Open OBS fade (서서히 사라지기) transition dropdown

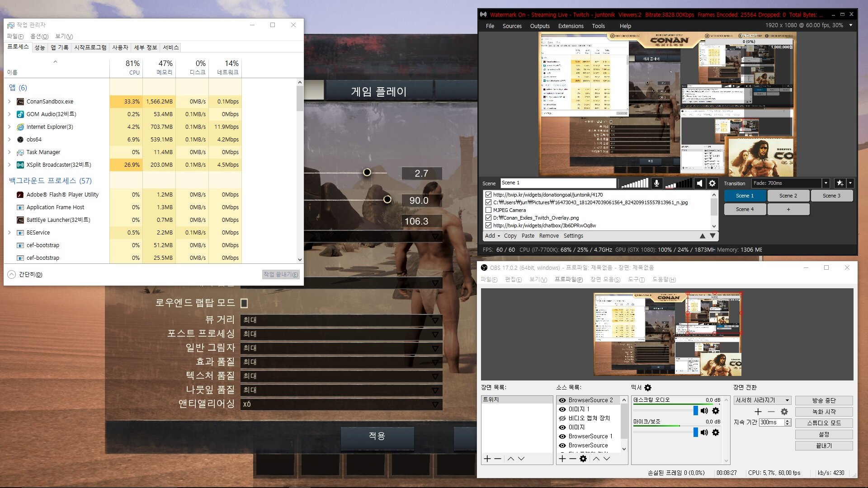(x=762, y=400)
